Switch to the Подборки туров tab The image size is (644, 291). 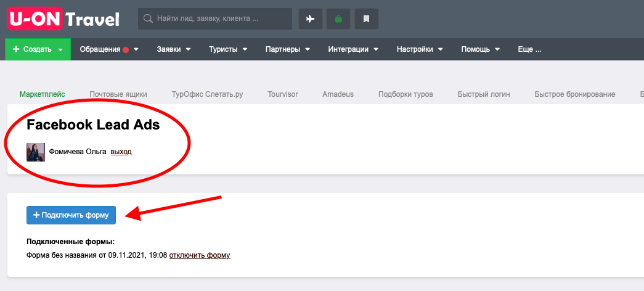point(406,94)
